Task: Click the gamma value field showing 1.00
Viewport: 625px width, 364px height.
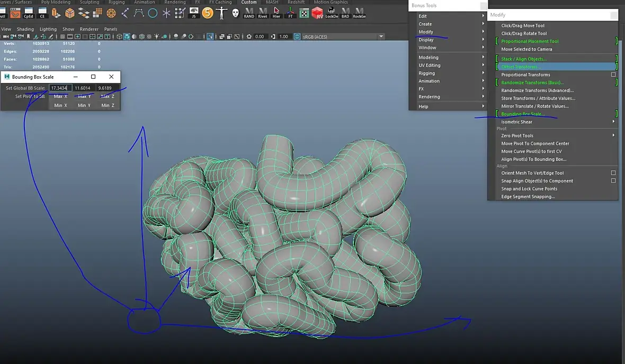Action: [284, 37]
